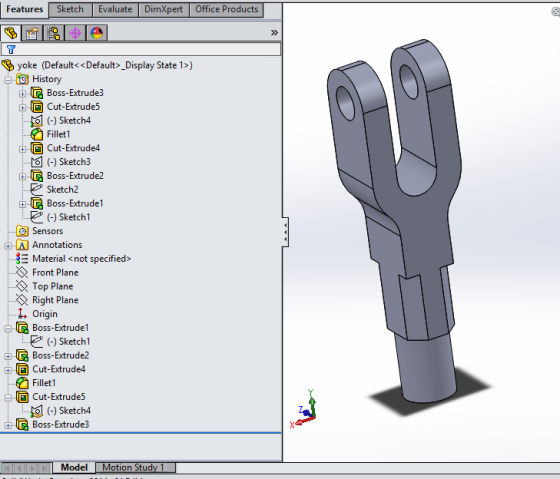This screenshot has height=479, width=560.
Task: Click the first tab scroll arrow at bottom
Action: click(x=7, y=468)
